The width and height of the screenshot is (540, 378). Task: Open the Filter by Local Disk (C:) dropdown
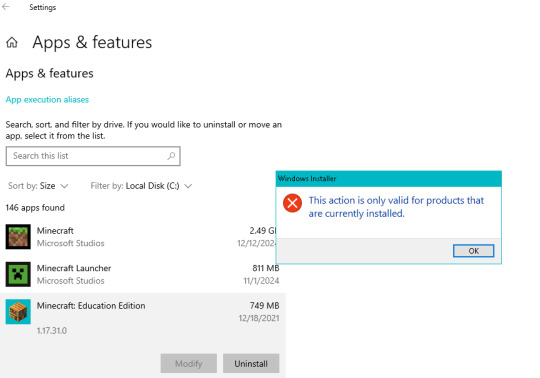coord(141,186)
